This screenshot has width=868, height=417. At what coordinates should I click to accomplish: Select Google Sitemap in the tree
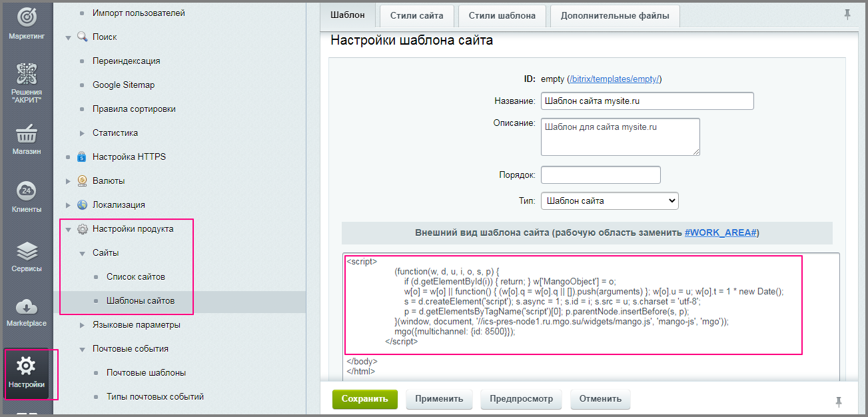[123, 85]
